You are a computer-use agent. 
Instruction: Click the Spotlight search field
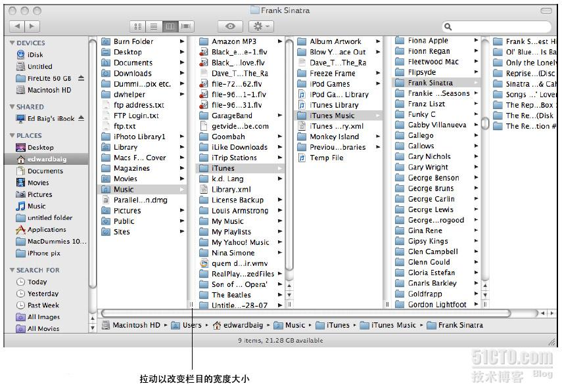[x=497, y=26]
